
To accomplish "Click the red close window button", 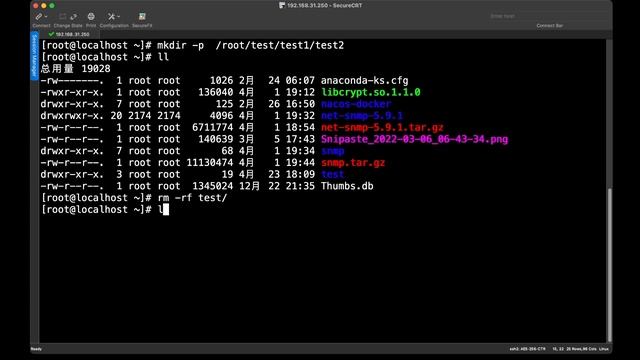I will tap(36, 6).
